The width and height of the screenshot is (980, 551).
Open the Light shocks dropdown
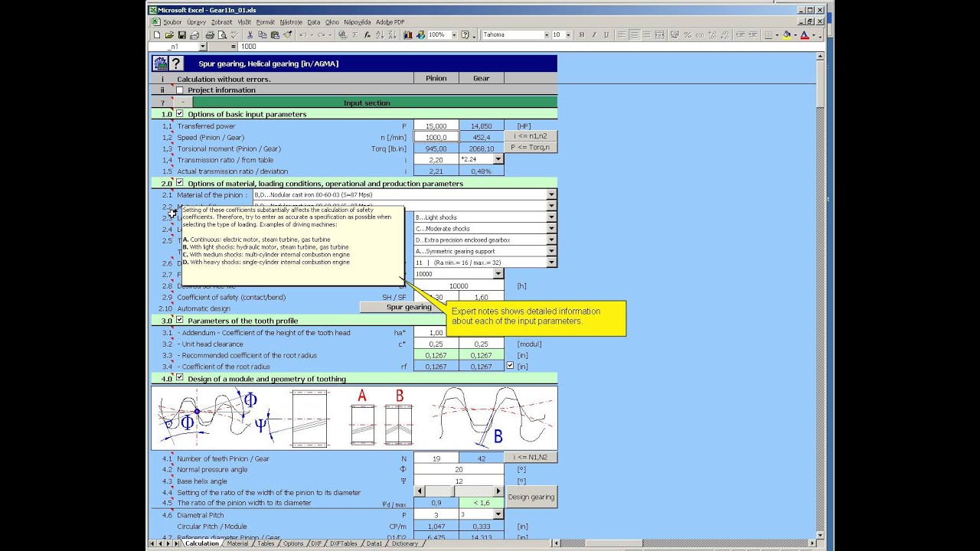tap(551, 217)
